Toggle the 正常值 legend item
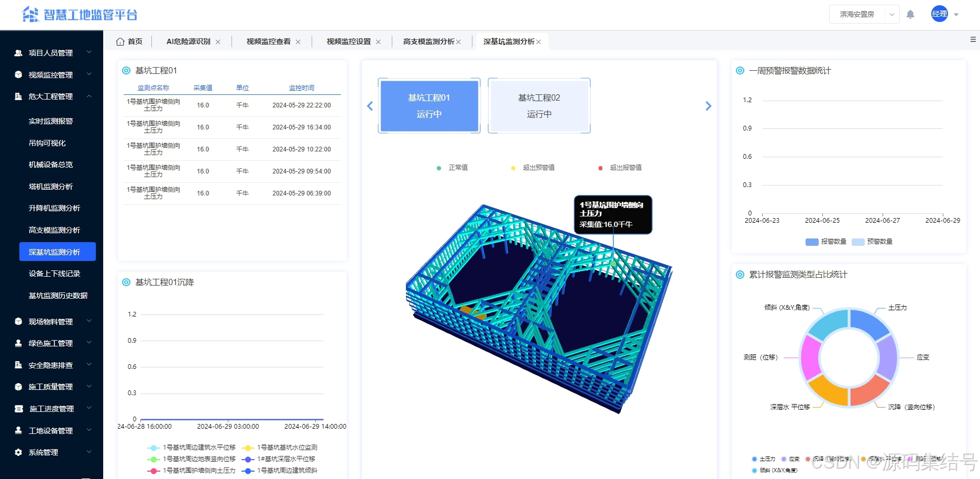The height and width of the screenshot is (479, 980). coord(453,168)
